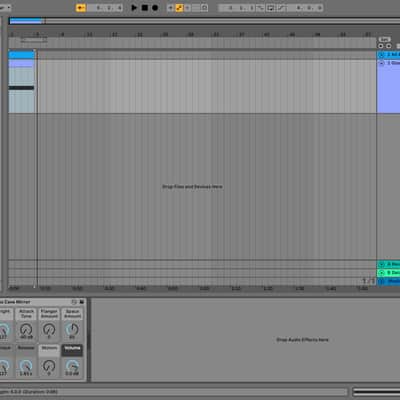Click 'Drop Audio Effects Here' text

(302, 340)
